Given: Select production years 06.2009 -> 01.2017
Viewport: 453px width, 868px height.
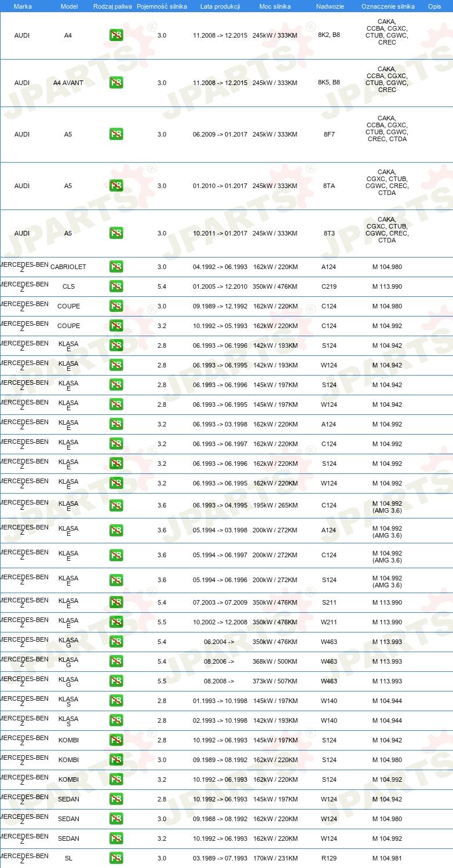Looking at the screenshot, I should pos(220,134).
